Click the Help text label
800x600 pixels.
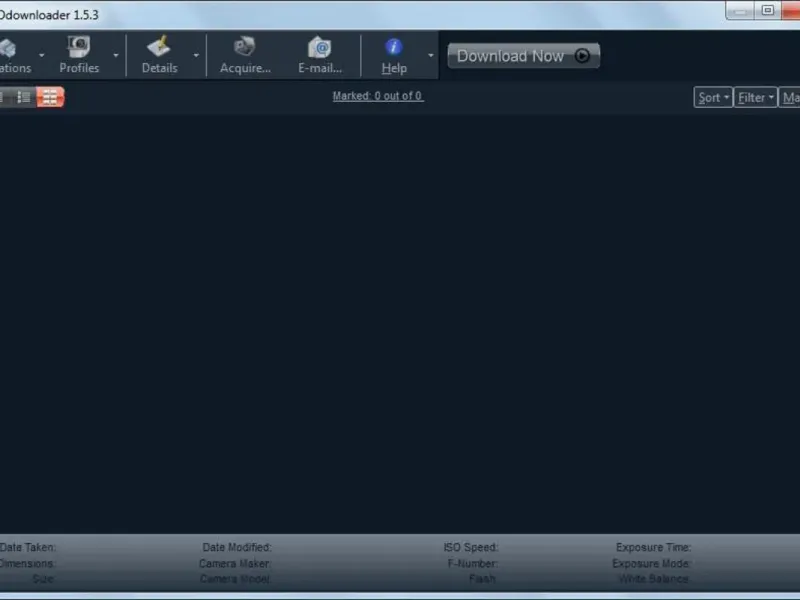394,68
